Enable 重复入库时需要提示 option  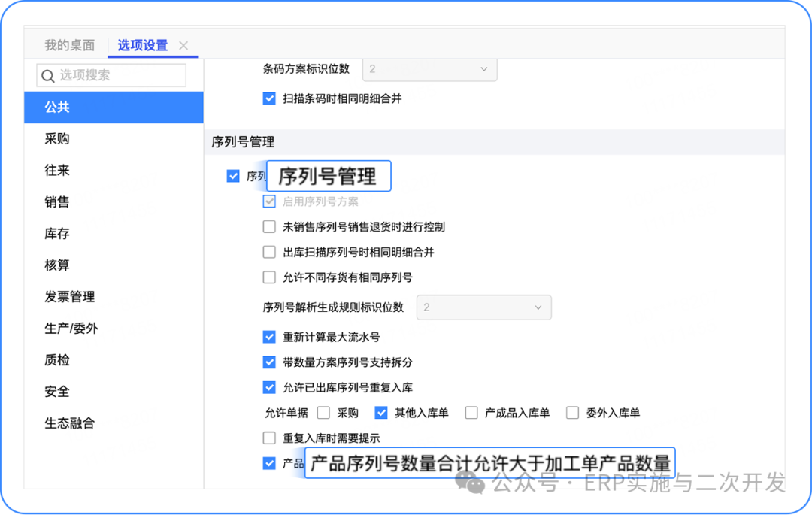pyautogui.click(x=269, y=438)
